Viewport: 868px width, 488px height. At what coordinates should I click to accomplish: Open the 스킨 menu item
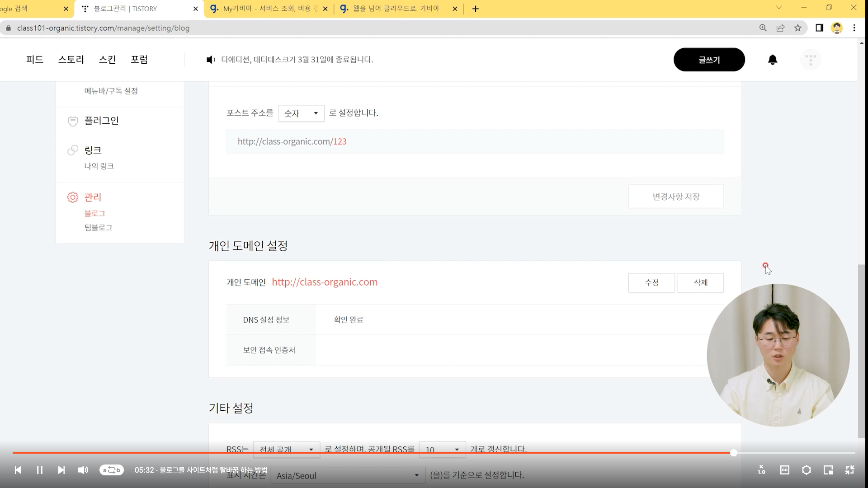[x=108, y=60]
